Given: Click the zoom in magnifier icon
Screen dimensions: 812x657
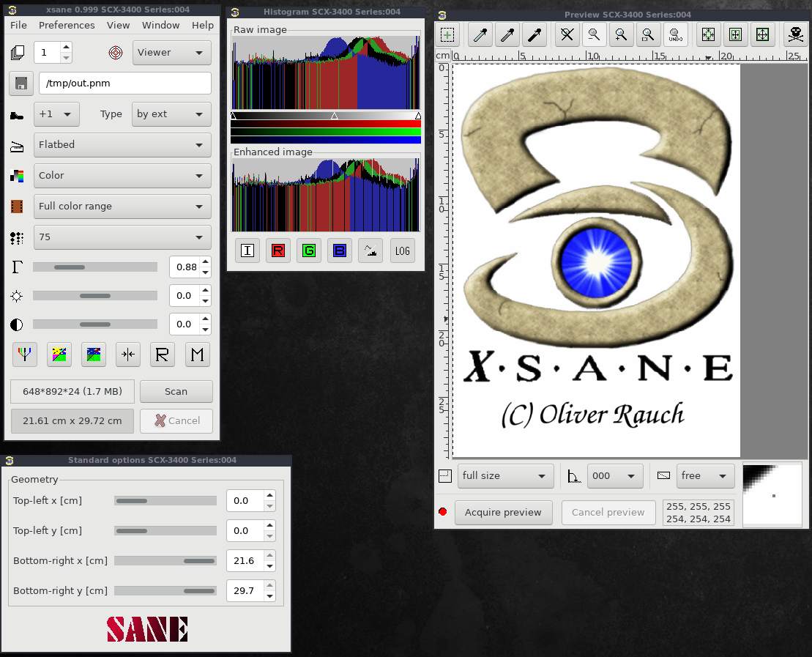Looking at the screenshot, I should pos(620,34).
